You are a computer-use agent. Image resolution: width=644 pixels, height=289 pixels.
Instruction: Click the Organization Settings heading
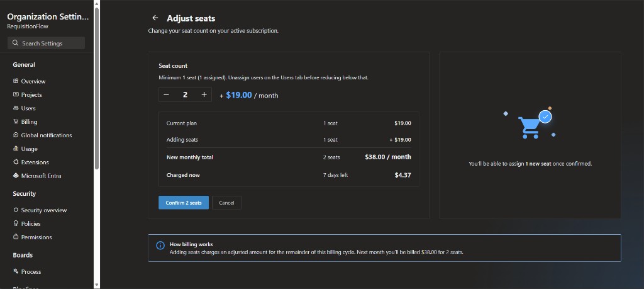click(48, 17)
